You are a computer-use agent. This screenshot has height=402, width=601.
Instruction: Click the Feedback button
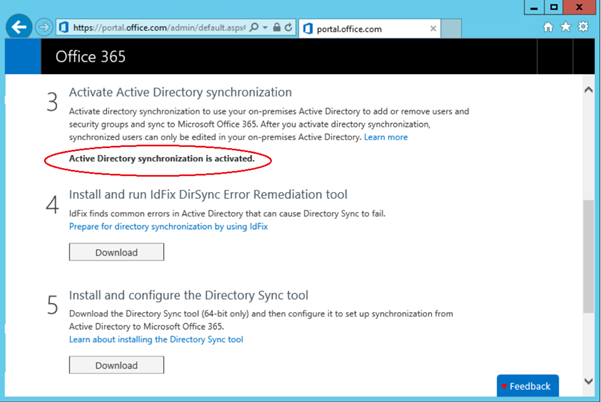coord(528,386)
